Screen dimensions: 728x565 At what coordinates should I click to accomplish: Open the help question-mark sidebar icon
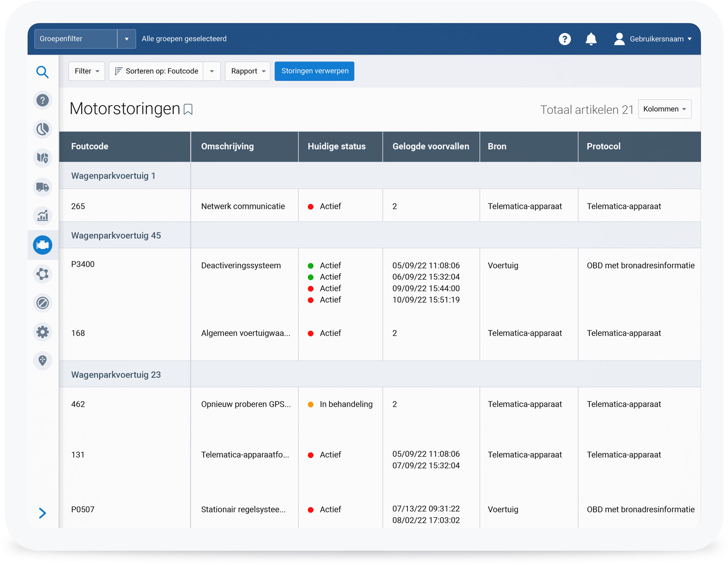[43, 100]
